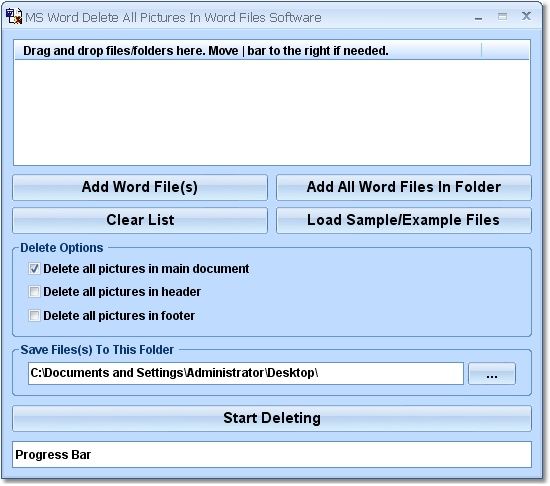Uncheck Delete all pictures in main document
Image resolution: width=550 pixels, height=486 pixels.
pyautogui.click(x=34, y=269)
